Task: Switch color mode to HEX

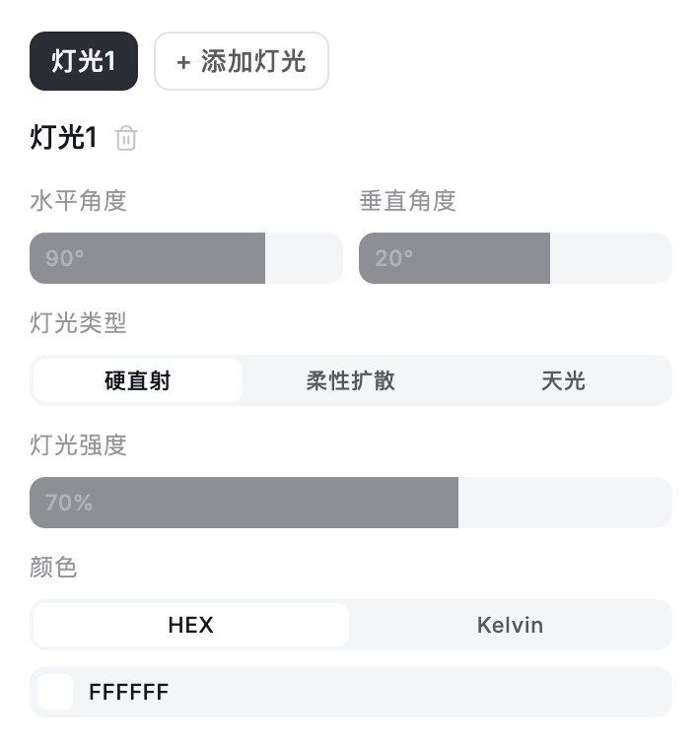Action: (x=190, y=625)
